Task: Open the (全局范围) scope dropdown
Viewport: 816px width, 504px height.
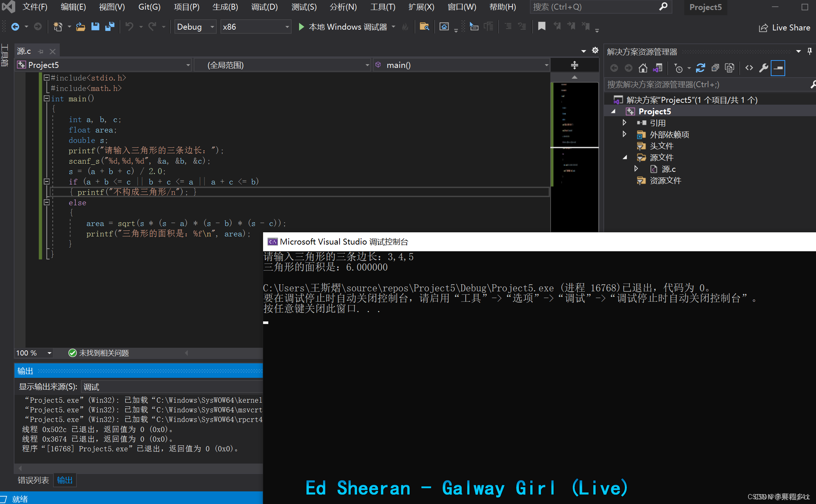Action: click(x=283, y=65)
